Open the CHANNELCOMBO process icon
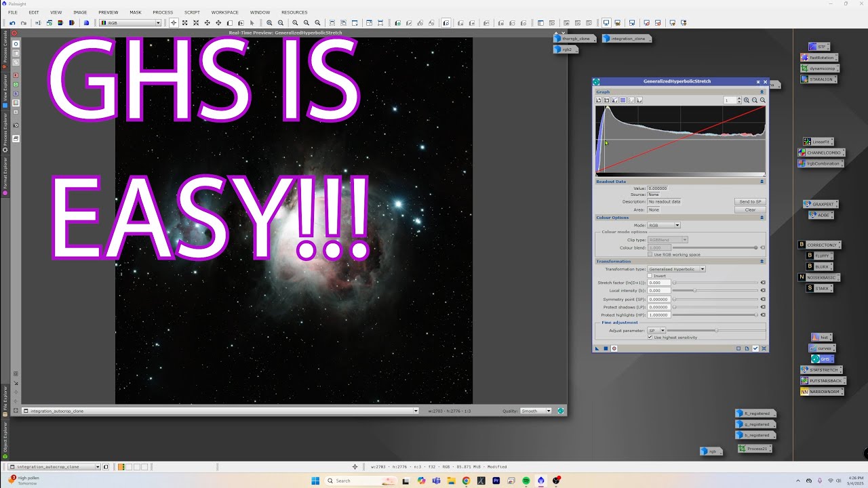868x488 pixels. coord(820,152)
